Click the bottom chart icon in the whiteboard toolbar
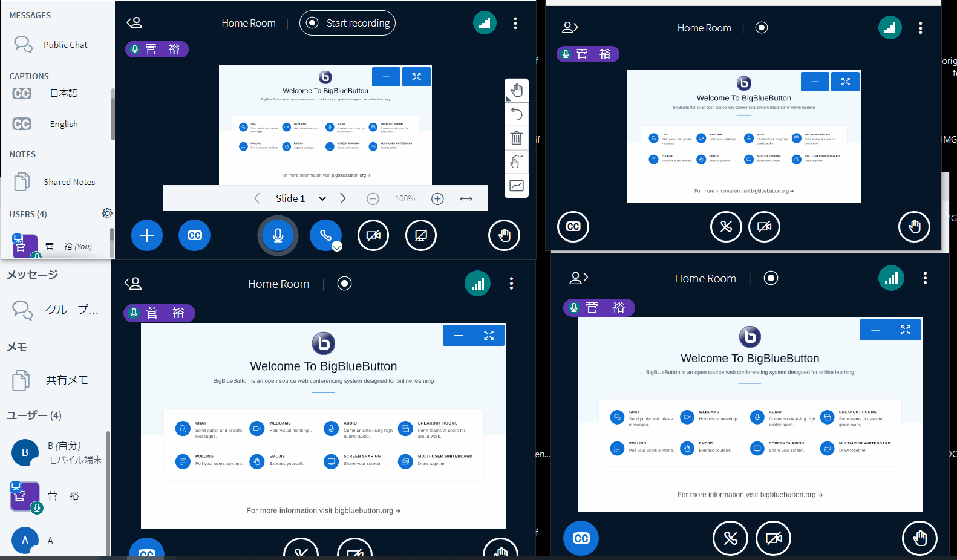 click(x=517, y=186)
